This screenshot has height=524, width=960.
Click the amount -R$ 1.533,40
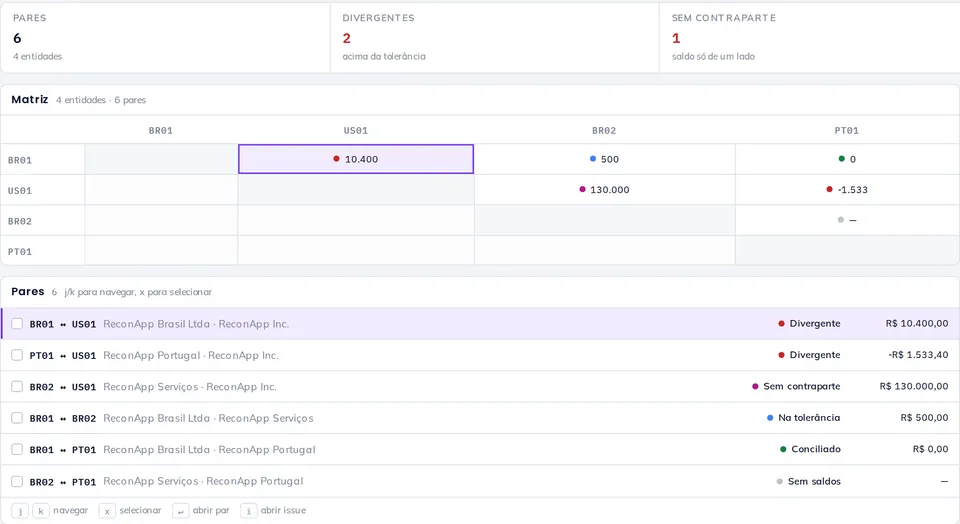tap(918, 355)
